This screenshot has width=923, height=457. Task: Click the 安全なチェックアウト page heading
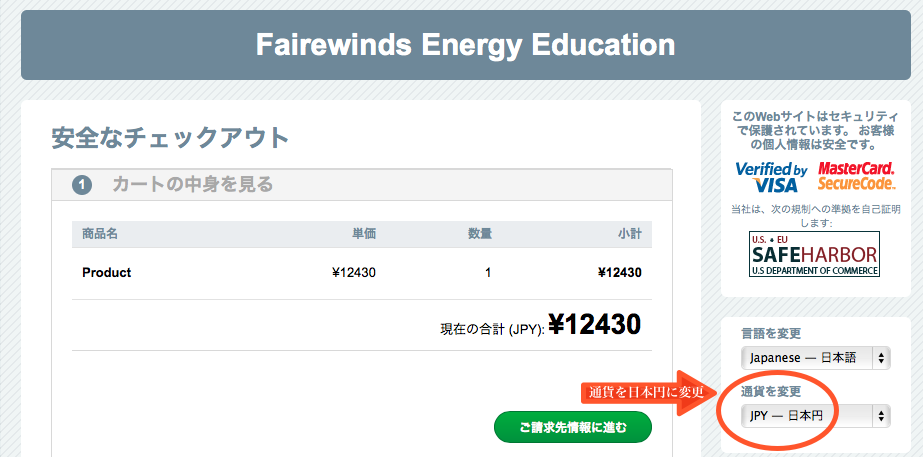[171, 138]
